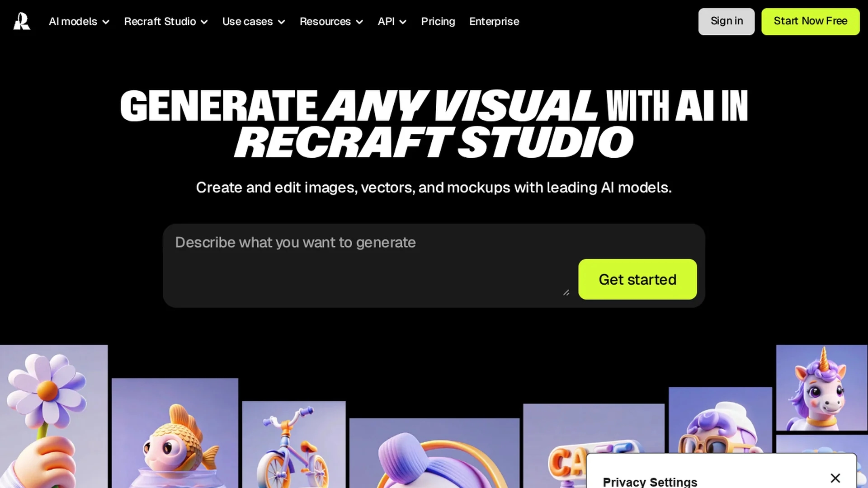Open the Enterprise page
The height and width of the screenshot is (488, 868).
tap(494, 21)
